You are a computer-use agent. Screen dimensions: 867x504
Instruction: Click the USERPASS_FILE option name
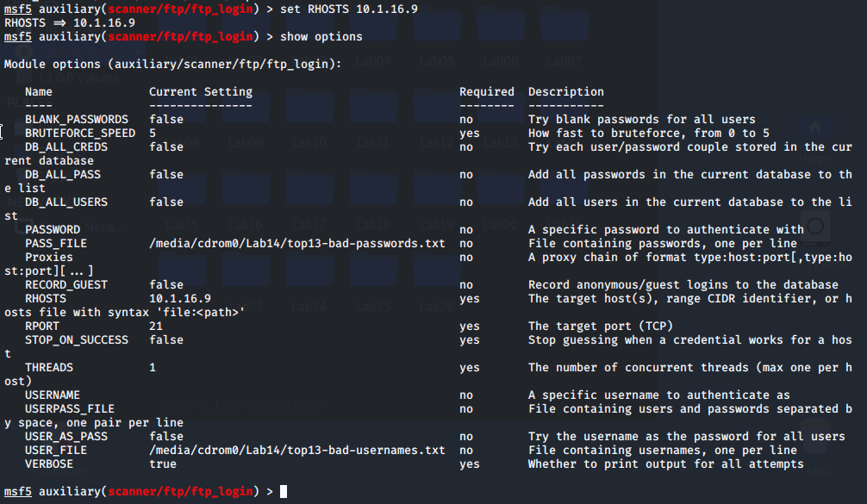pos(70,409)
